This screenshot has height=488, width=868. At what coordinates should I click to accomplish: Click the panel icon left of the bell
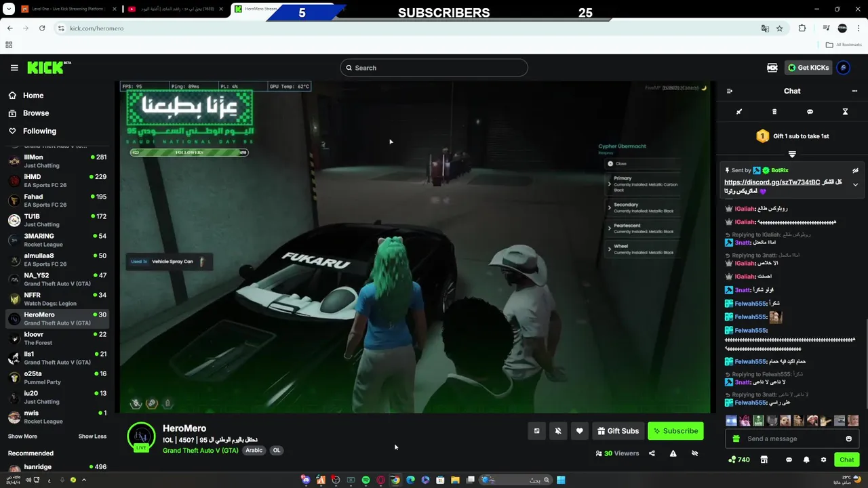536,430
